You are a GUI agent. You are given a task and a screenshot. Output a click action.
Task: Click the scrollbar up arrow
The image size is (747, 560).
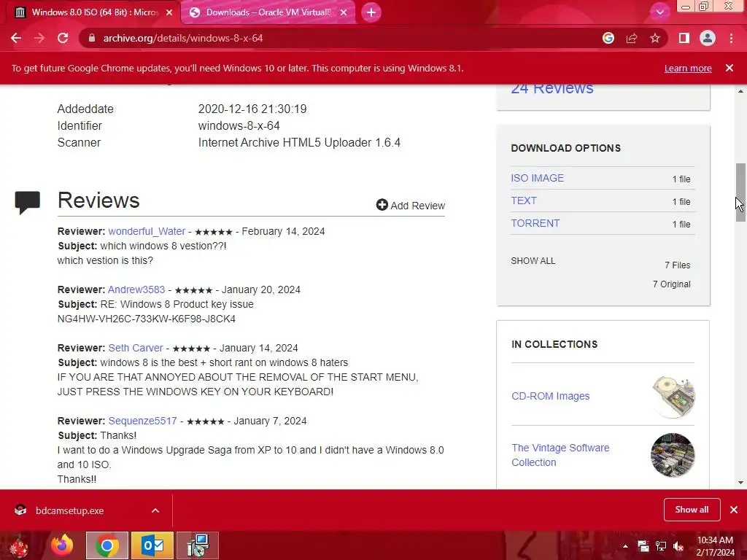(740, 91)
